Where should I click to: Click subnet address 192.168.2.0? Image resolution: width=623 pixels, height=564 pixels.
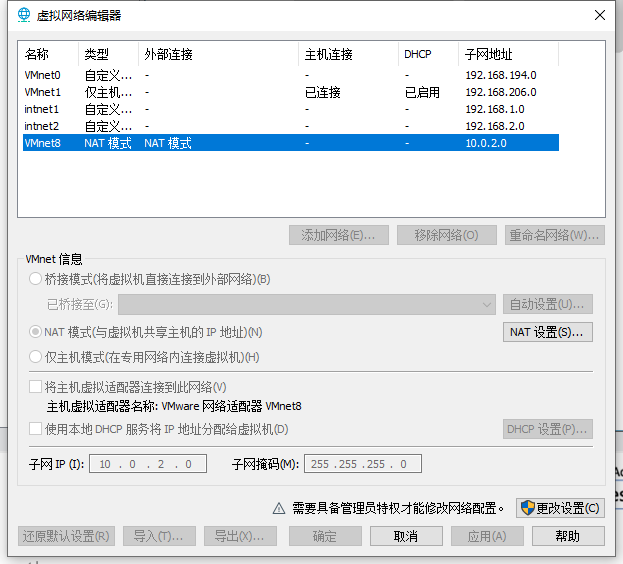click(495, 126)
